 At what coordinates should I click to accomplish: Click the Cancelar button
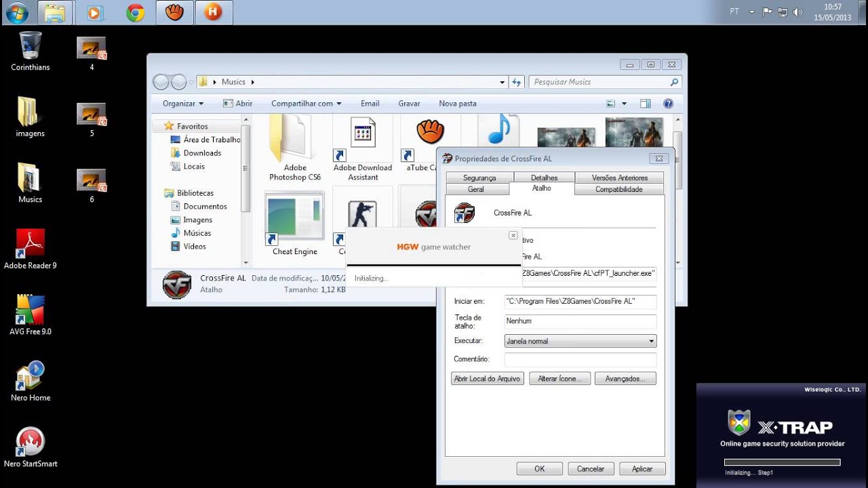coord(591,468)
